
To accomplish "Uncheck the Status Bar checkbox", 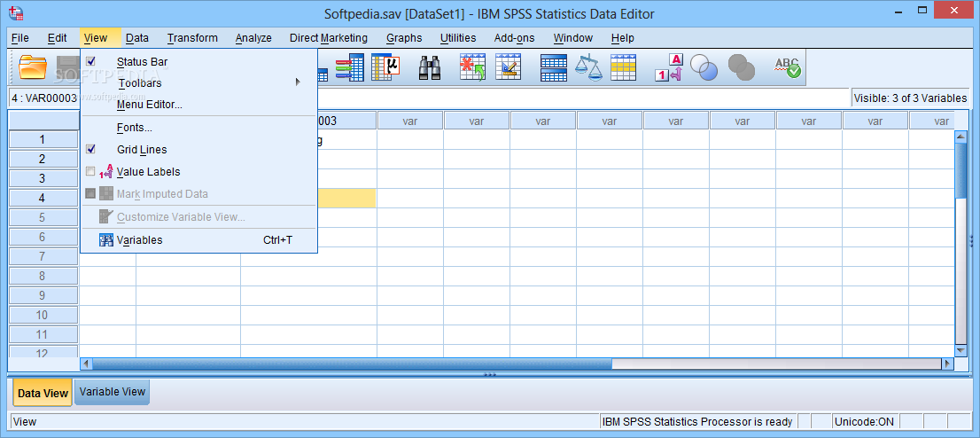I will click(x=90, y=61).
